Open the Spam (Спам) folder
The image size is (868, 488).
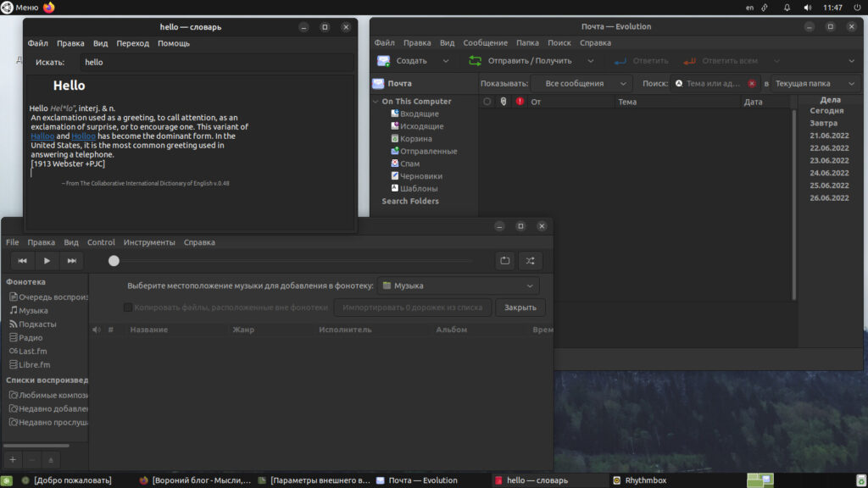[409, 164]
